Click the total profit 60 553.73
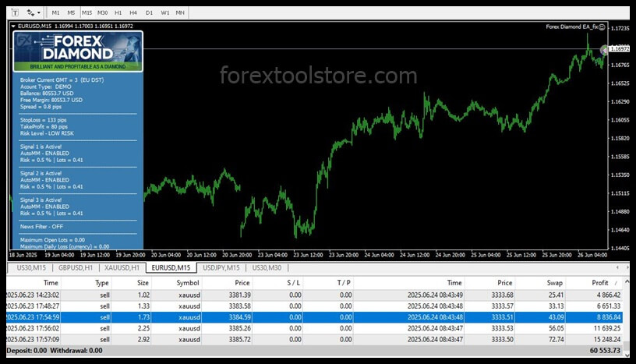Image resolution: width=636 pixels, height=364 pixels. tap(605, 350)
